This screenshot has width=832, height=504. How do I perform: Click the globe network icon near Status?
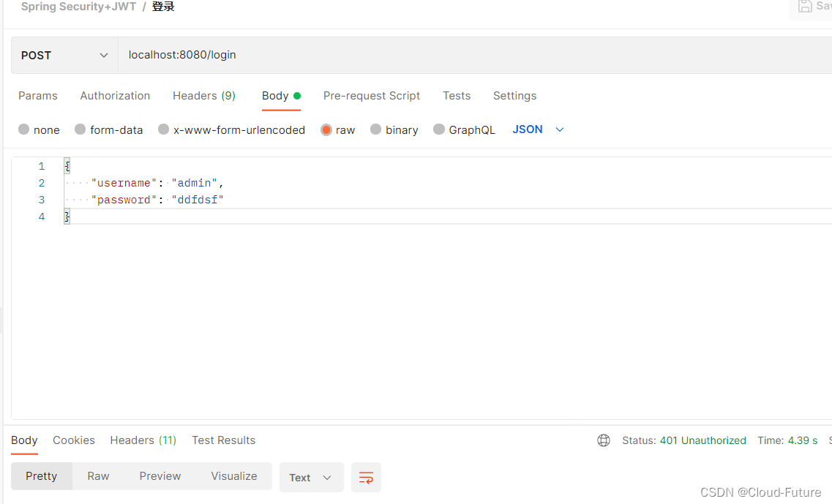604,440
